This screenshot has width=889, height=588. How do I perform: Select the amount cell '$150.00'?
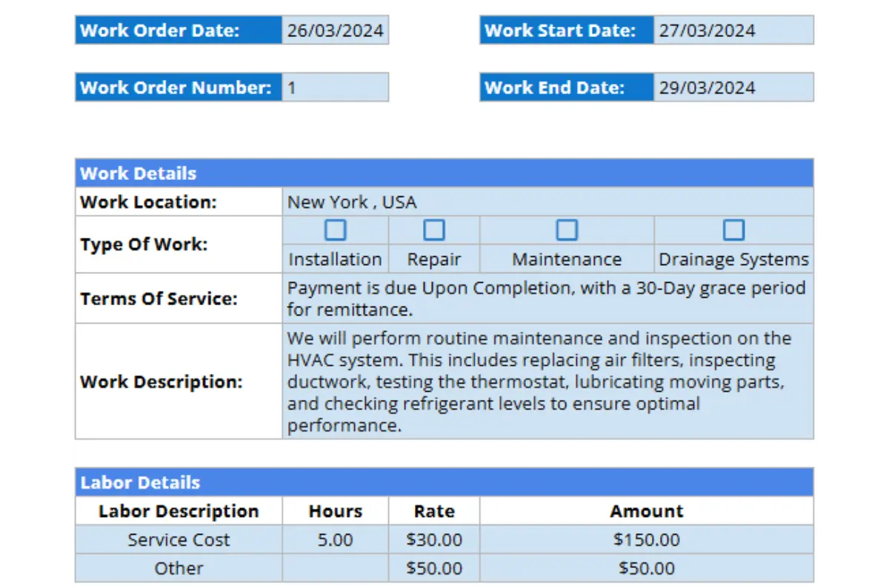pos(646,540)
